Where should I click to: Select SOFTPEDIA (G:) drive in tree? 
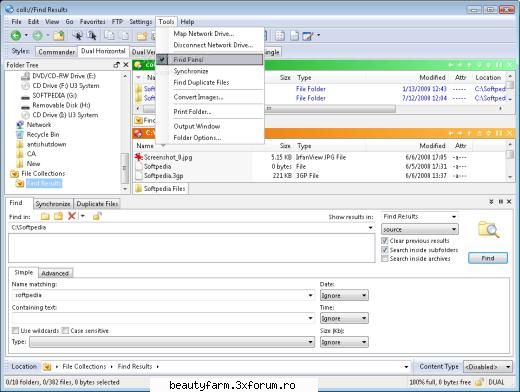pyautogui.click(x=55, y=96)
